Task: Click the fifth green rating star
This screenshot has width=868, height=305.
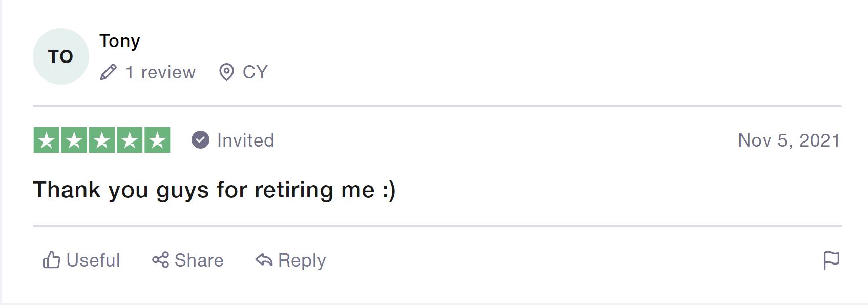Action: 157,140
